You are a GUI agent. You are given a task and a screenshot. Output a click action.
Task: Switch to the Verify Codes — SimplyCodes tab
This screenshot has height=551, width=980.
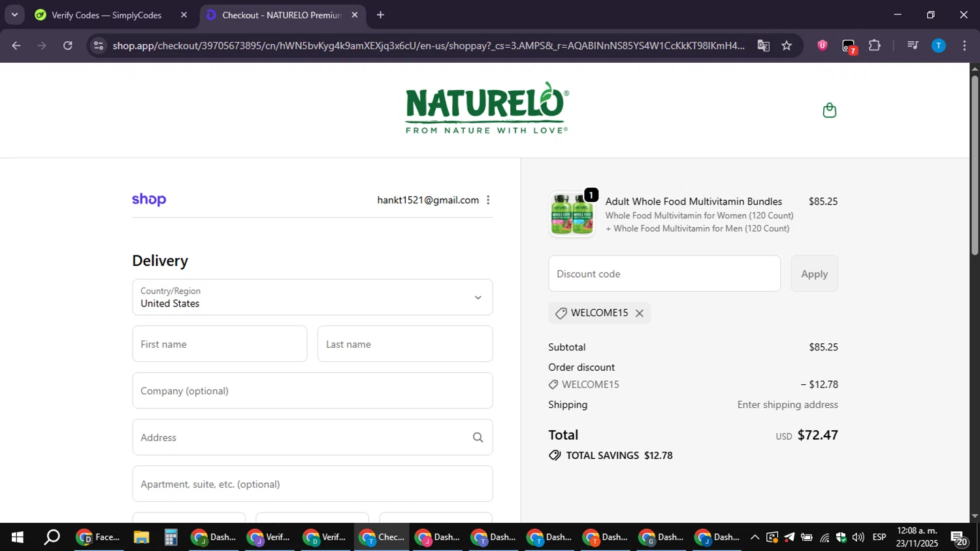tap(106, 15)
